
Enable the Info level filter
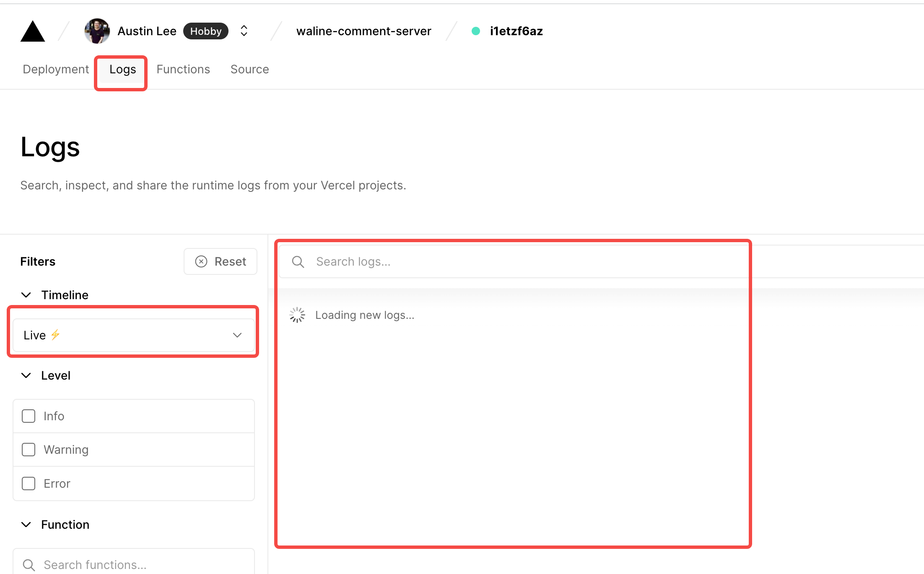pos(28,416)
